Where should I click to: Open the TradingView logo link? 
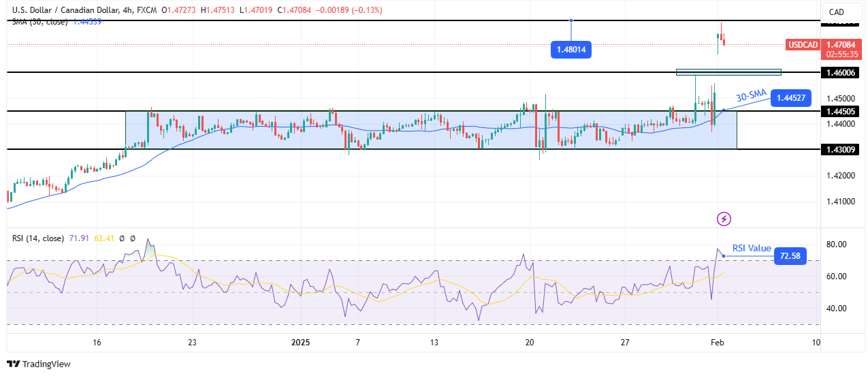coord(39,364)
